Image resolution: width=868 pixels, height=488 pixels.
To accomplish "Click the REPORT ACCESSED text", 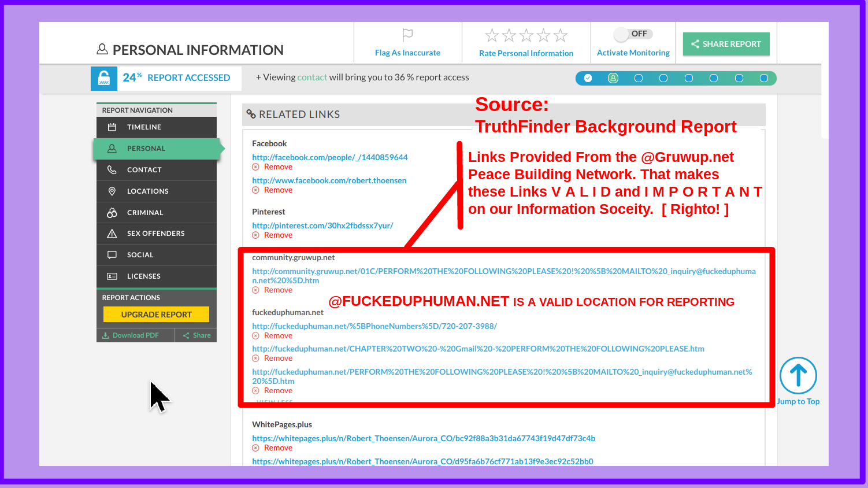I will tap(188, 78).
